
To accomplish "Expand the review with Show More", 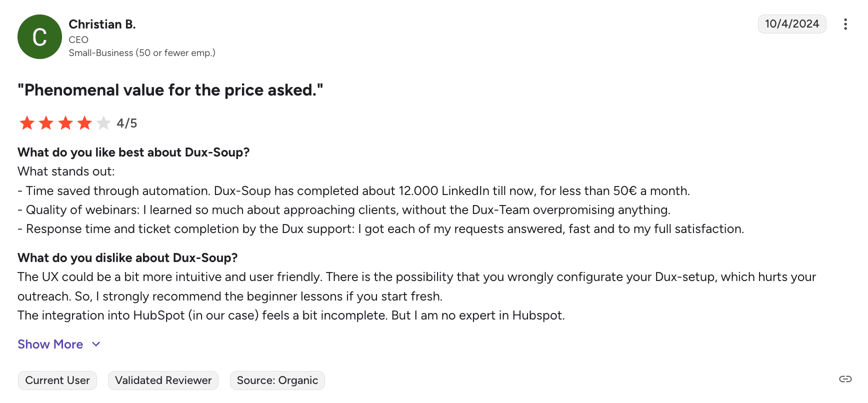I will point(50,344).
